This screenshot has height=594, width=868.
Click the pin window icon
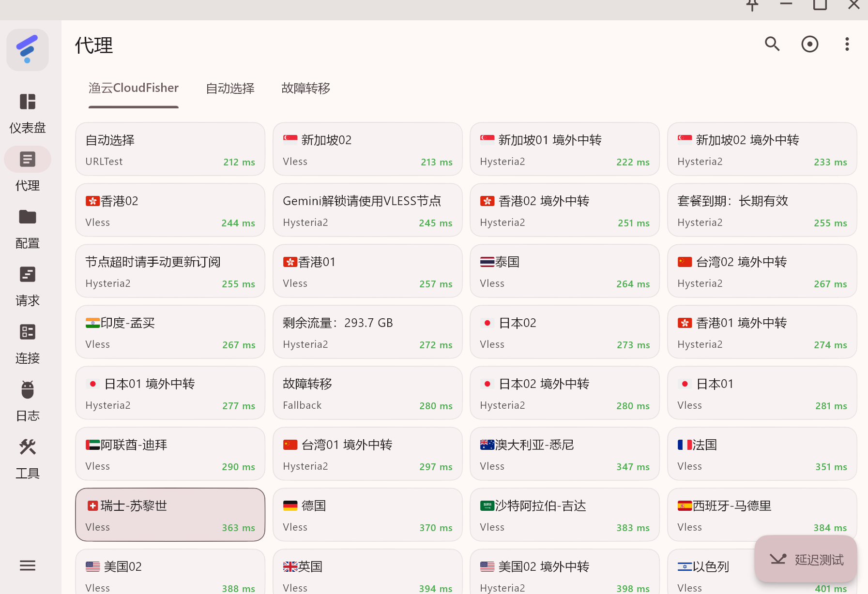[x=752, y=5]
